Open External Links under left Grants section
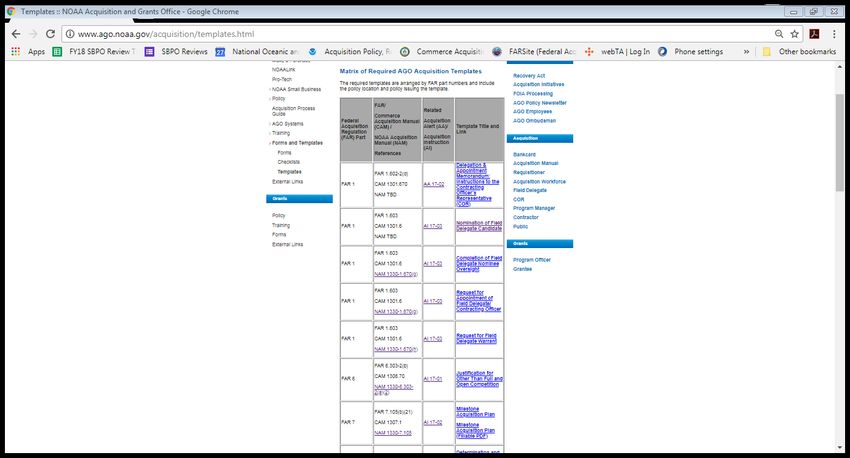850x458 pixels. [287, 244]
